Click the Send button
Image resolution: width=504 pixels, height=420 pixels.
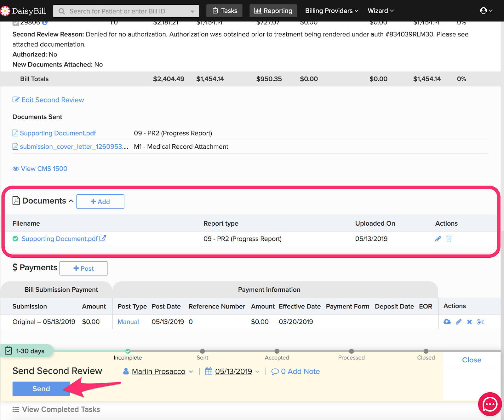tap(41, 389)
